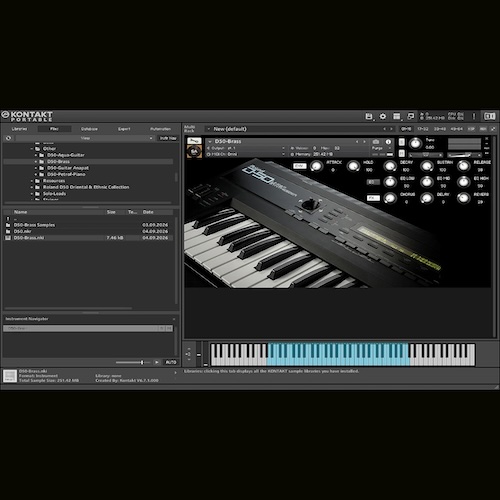Open the D50-Brass Samples folder in list
The height and width of the screenshot is (500, 500).
[88, 225]
